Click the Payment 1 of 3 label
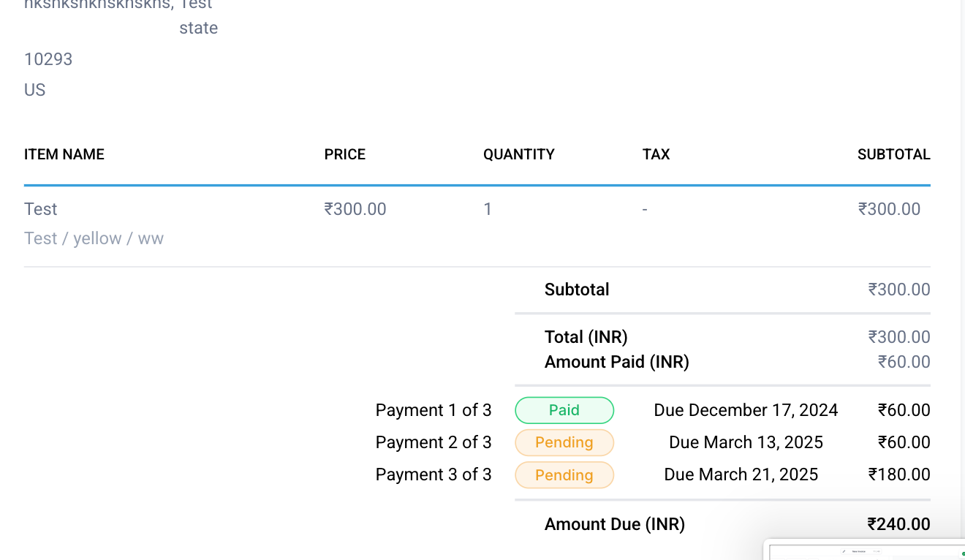965x560 pixels. [433, 410]
